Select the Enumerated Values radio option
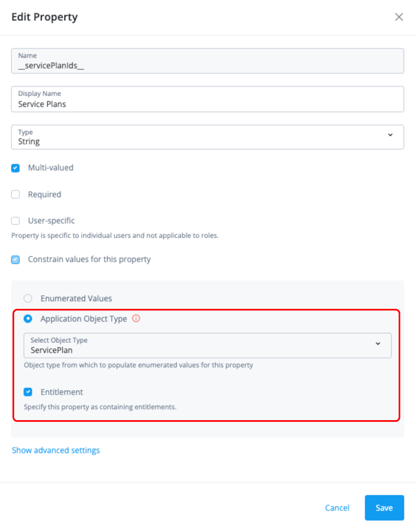Viewport: 416px width, 532px height. pos(28,298)
